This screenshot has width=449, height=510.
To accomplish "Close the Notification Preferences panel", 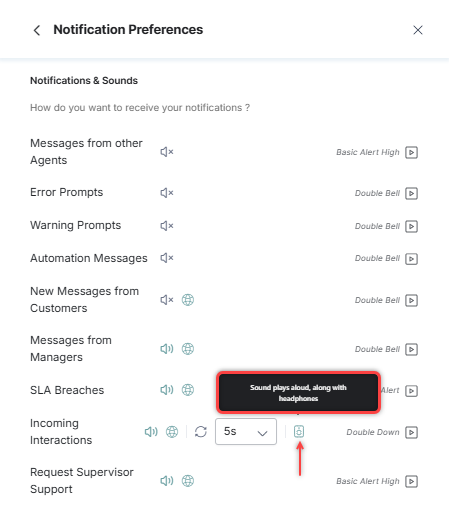I will [x=418, y=30].
